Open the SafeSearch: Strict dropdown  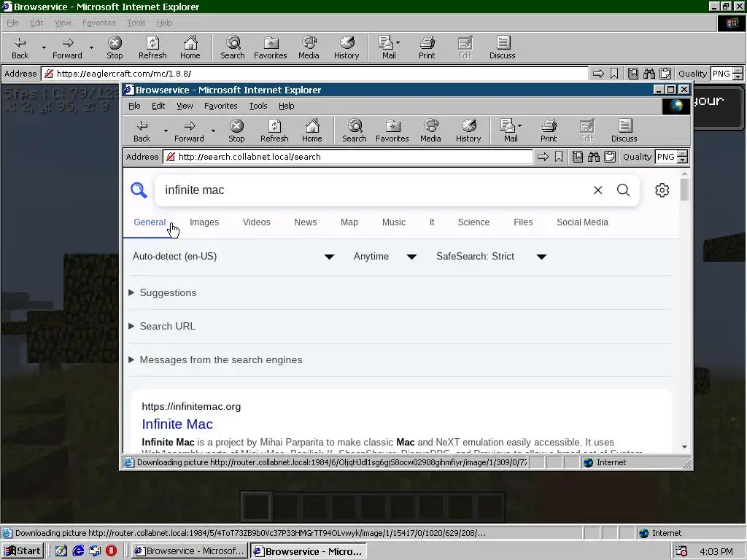coord(491,256)
